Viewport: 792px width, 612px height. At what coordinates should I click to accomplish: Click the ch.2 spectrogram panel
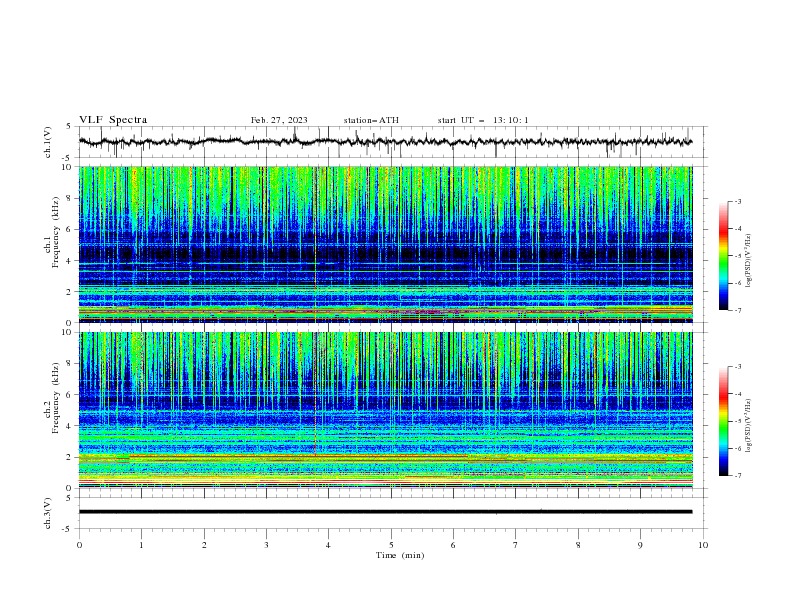(386, 410)
